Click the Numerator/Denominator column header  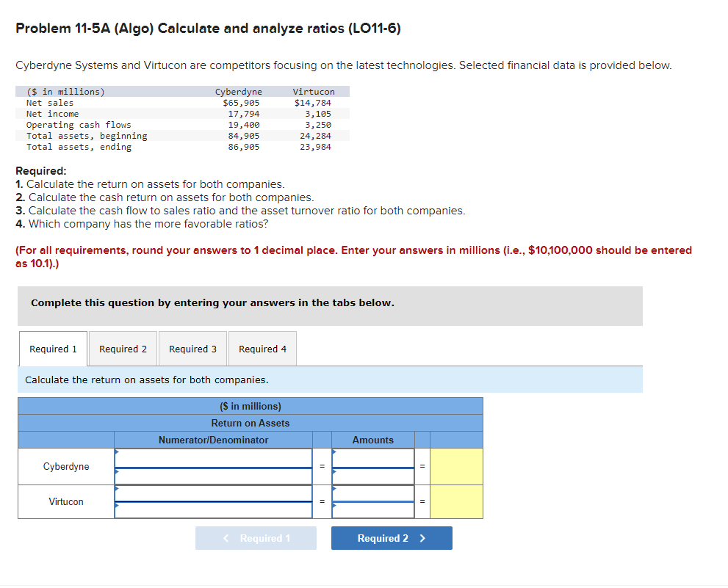213,440
